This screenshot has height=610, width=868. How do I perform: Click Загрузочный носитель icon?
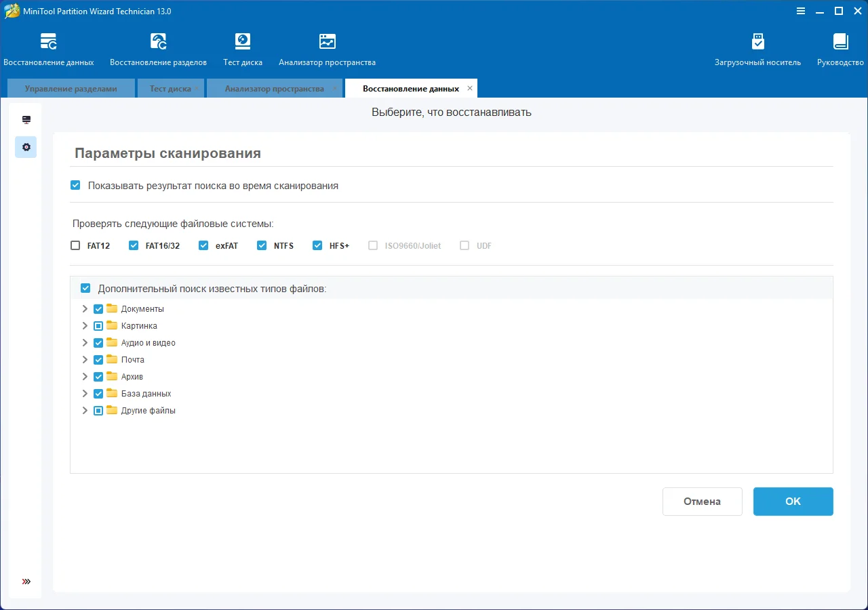tap(757, 42)
